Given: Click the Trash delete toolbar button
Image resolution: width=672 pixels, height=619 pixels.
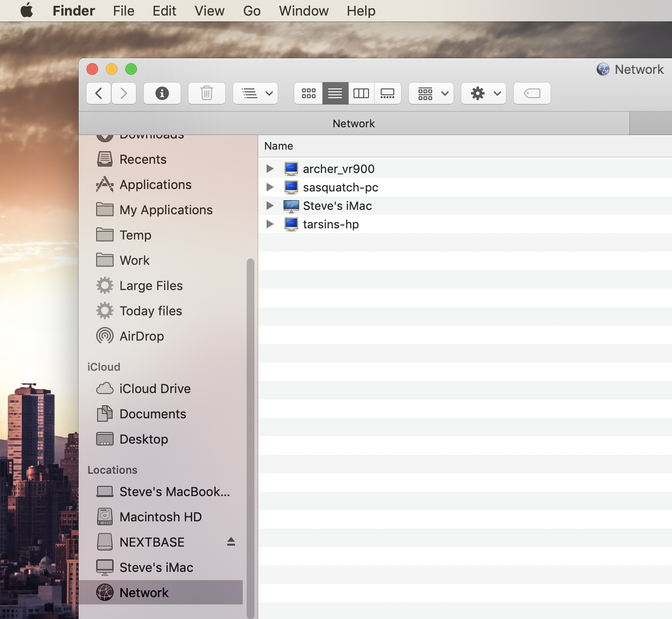Looking at the screenshot, I should click(x=207, y=93).
